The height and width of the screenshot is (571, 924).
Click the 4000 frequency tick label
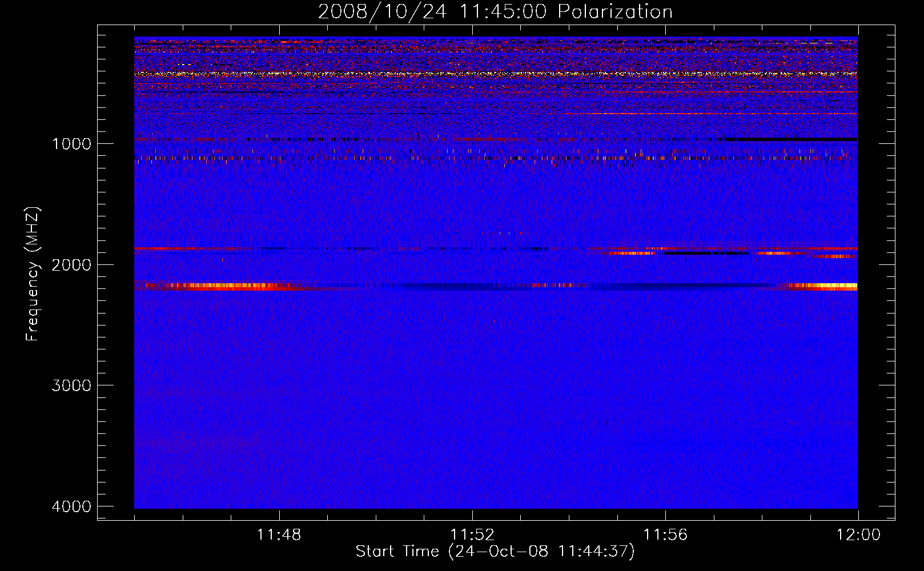tap(71, 506)
